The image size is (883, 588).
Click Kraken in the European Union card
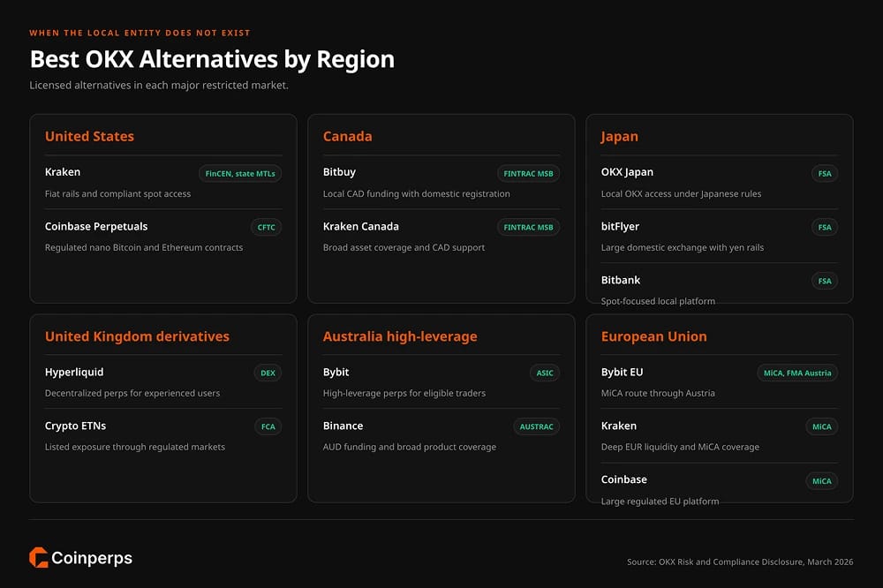click(618, 426)
